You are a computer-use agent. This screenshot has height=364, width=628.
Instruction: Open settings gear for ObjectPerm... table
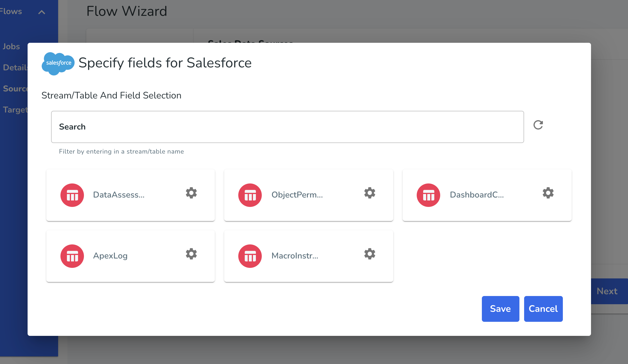(370, 193)
